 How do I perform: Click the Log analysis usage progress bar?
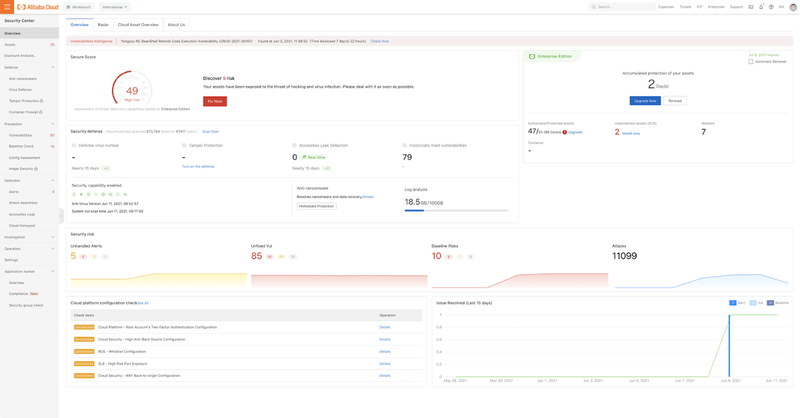coord(456,211)
